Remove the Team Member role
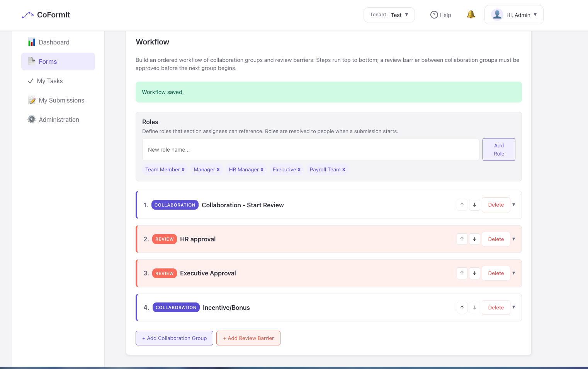This screenshot has width=588, height=369. 183,169
